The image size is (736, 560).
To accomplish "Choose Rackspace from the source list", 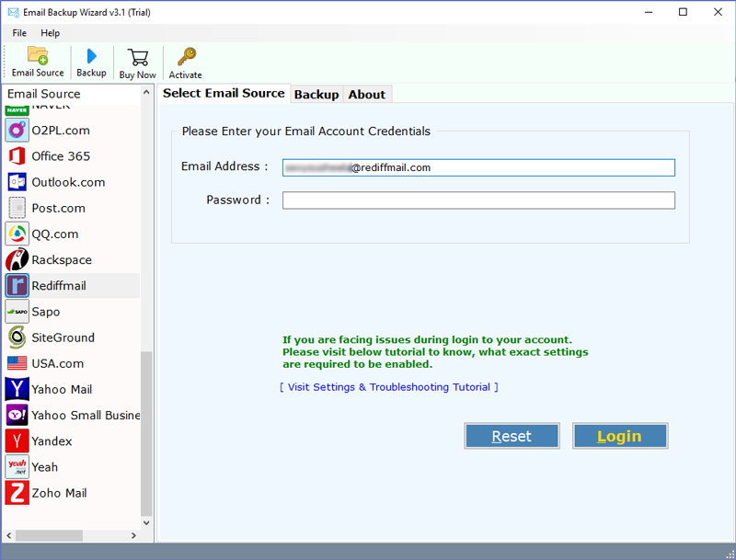I will (x=73, y=260).
